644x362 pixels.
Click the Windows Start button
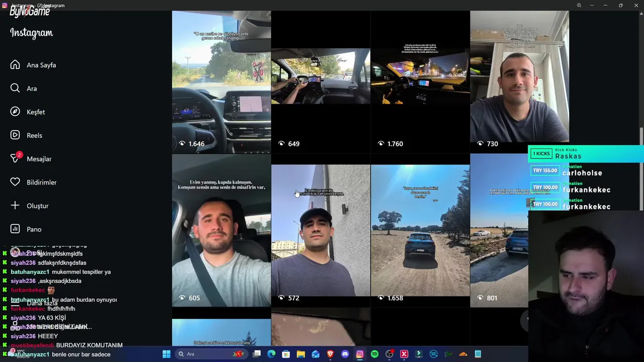167,354
